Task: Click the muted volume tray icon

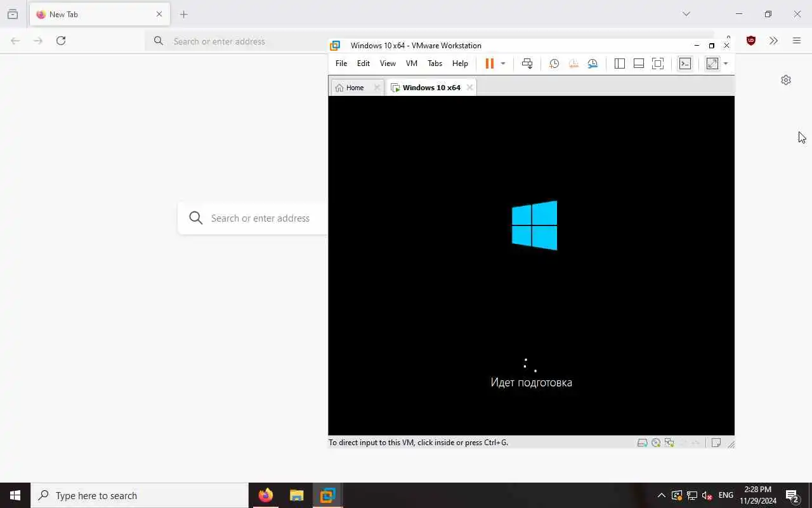Action: tap(707, 495)
